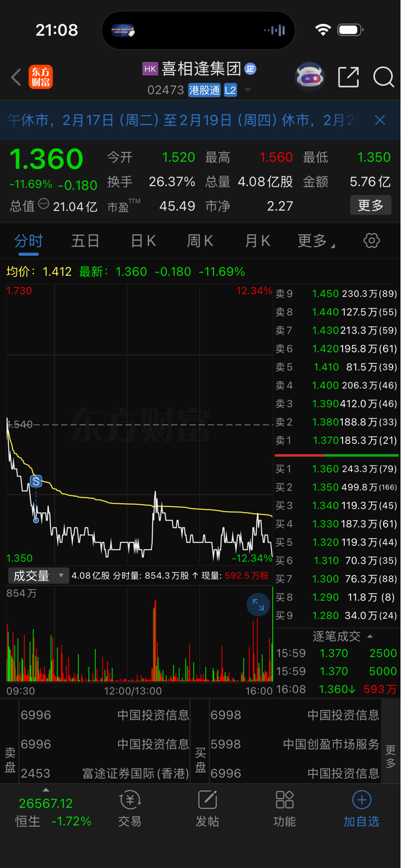Tap the 总值 info bubble icon

pos(44,204)
